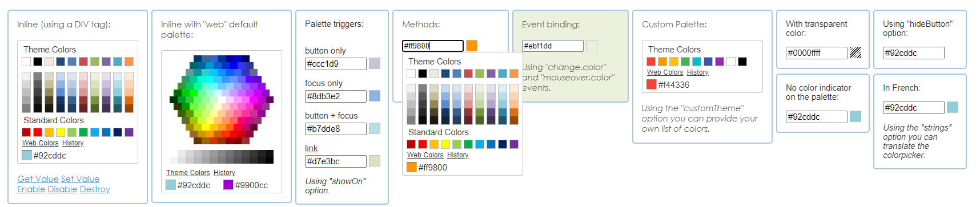
Task: Open History tab in Custom Palette
Action: [x=697, y=72]
